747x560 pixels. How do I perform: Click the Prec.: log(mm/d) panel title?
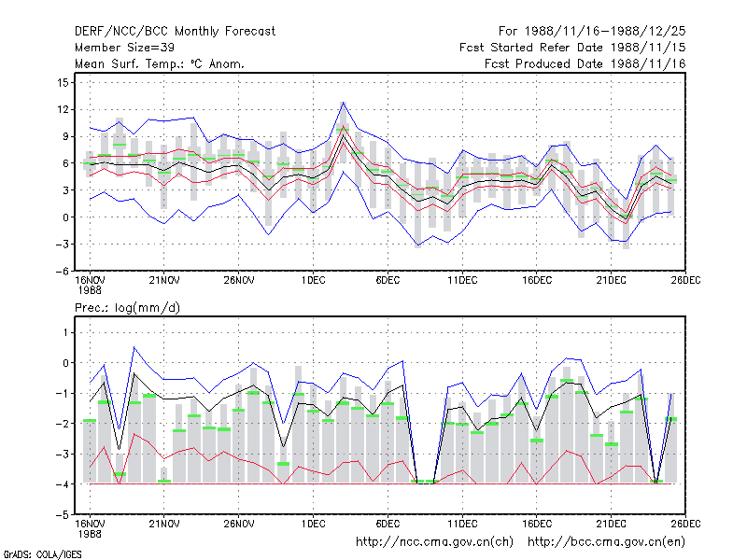coord(127,308)
